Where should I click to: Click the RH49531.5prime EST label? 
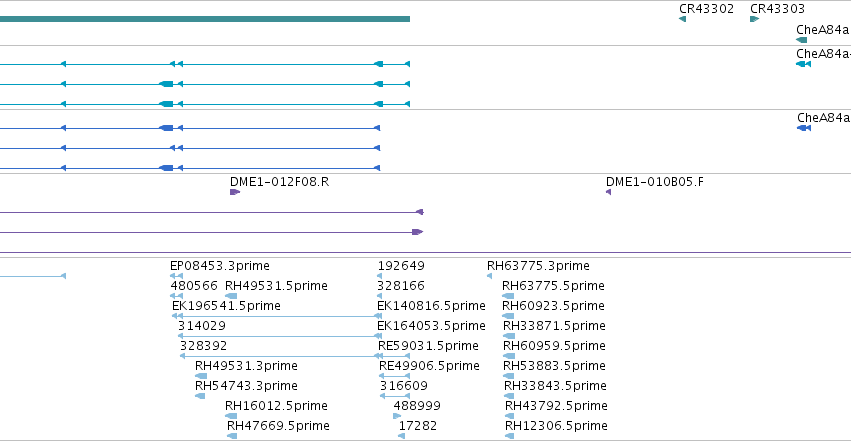click(x=276, y=286)
